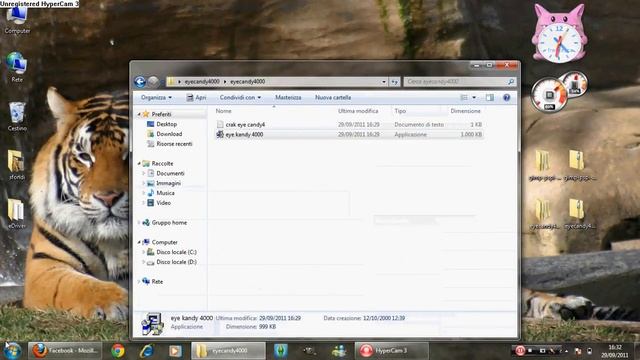Image resolution: width=640 pixels, height=360 pixels.
Task: Open 'Risorse recenti' in the navigation pane
Action: (174, 144)
